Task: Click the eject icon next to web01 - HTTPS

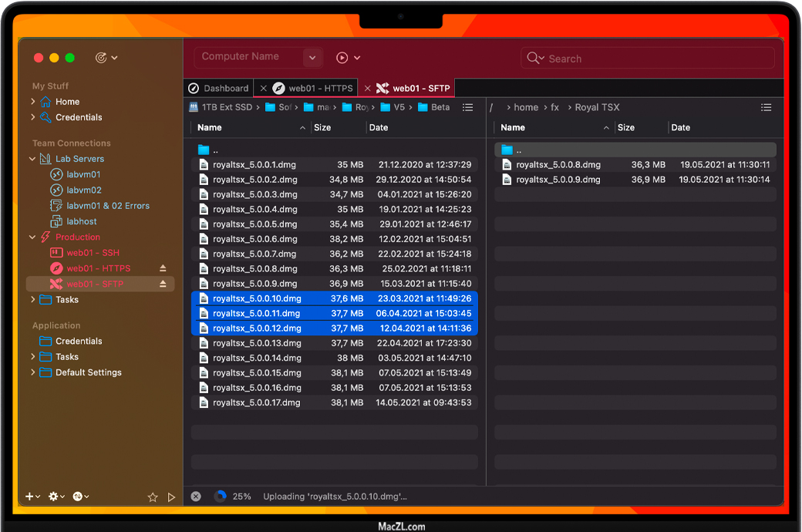Action: (163, 268)
